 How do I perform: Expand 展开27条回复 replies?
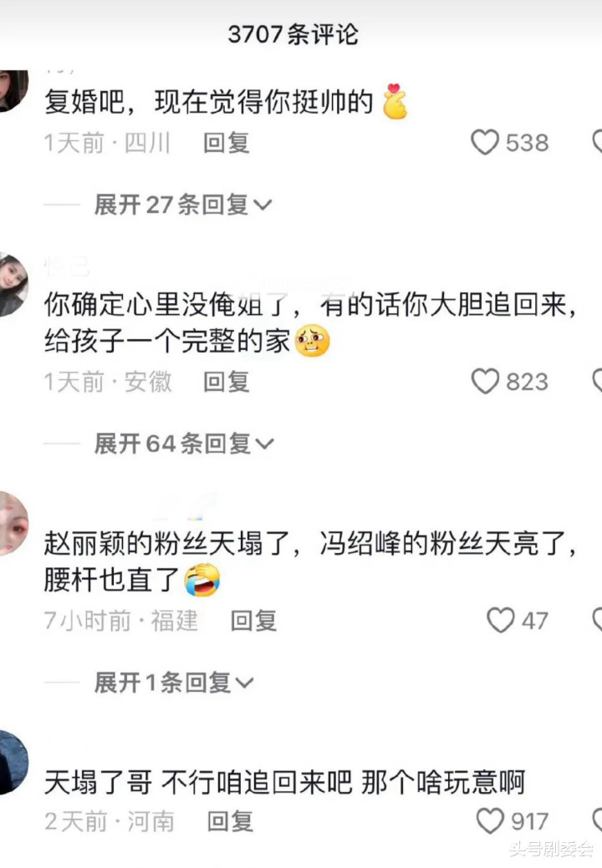point(183,205)
